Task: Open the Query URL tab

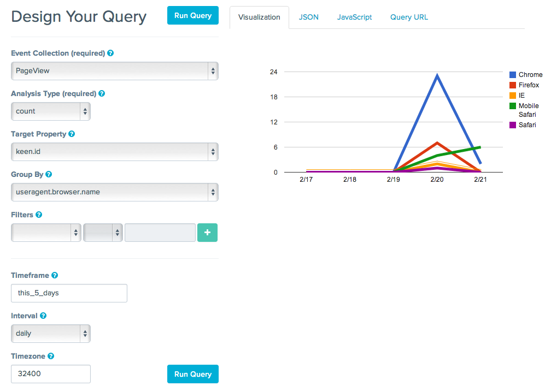Action: [x=409, y=17]
